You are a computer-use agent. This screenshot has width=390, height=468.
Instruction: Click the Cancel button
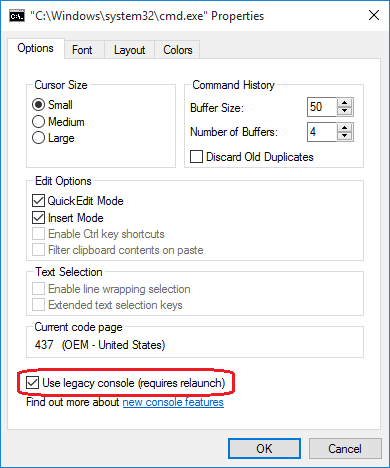[345, 449]
